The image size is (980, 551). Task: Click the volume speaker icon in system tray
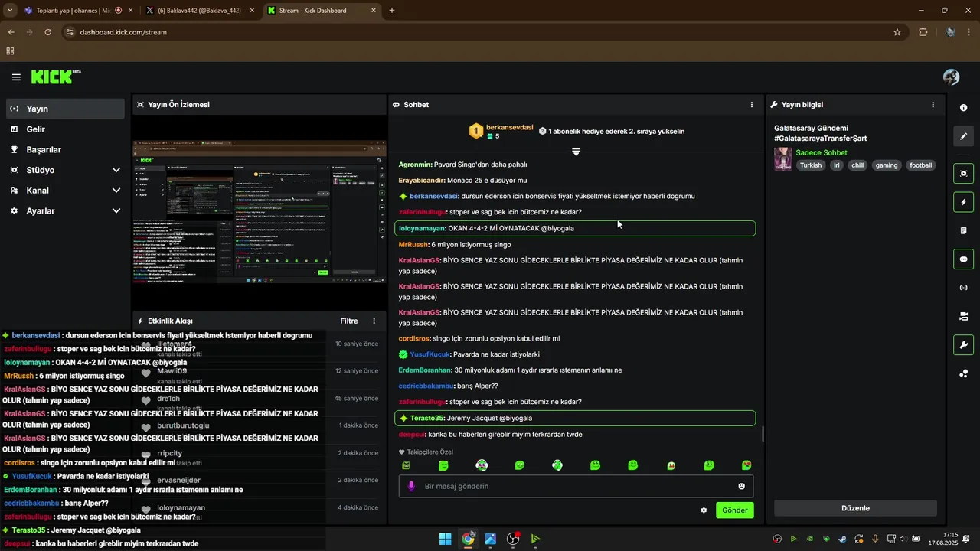point(901,539)
